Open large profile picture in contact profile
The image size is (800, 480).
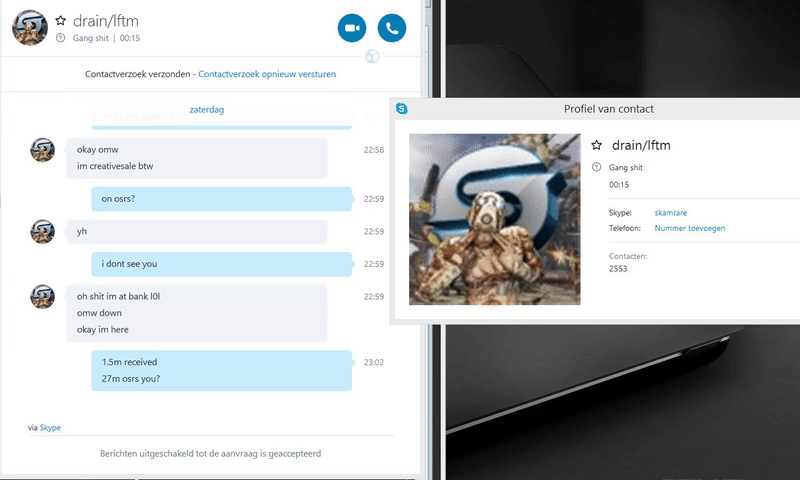(494, 219)
